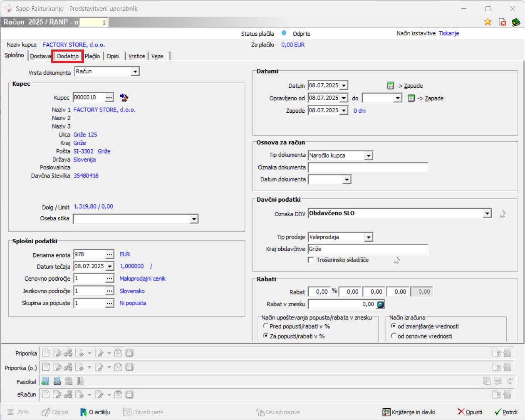Open the Vrstice tab
525x420 pixels.
tap(137, 56)
